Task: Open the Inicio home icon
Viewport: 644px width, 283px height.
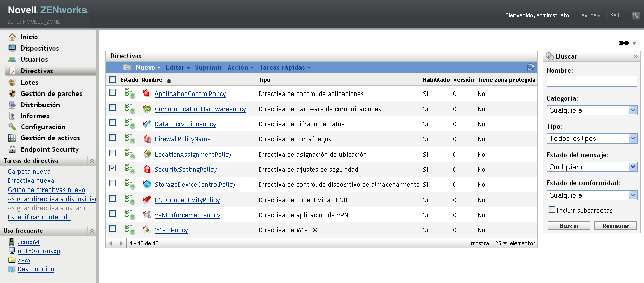Action: coord(12,37)
